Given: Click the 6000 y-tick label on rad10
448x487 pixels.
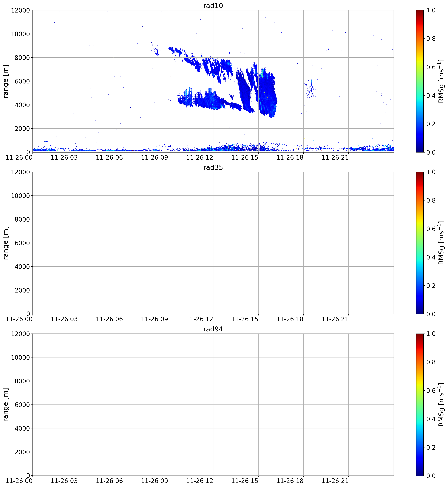Looking at the screenshot, I should pyautogui.click(x=22, y=81).
